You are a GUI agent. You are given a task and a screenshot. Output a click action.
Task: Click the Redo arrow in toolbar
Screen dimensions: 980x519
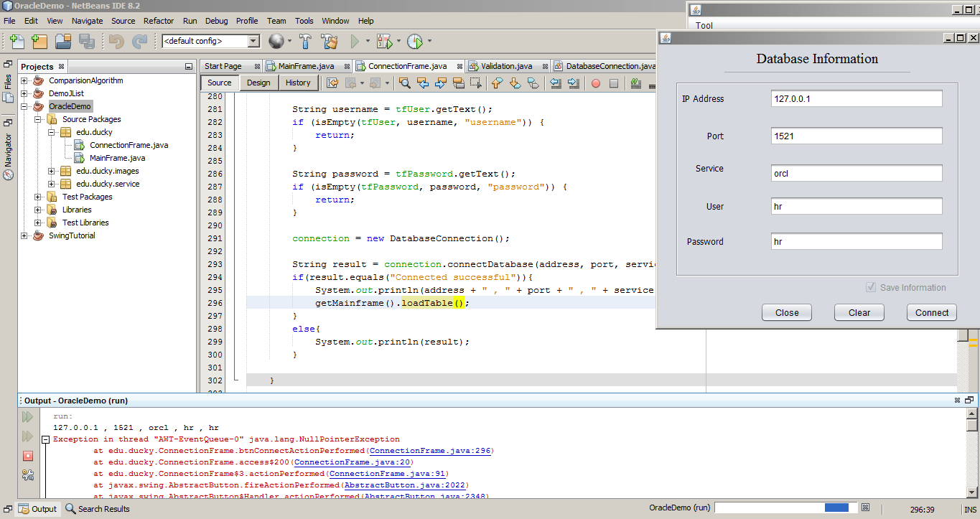point(140,42)
